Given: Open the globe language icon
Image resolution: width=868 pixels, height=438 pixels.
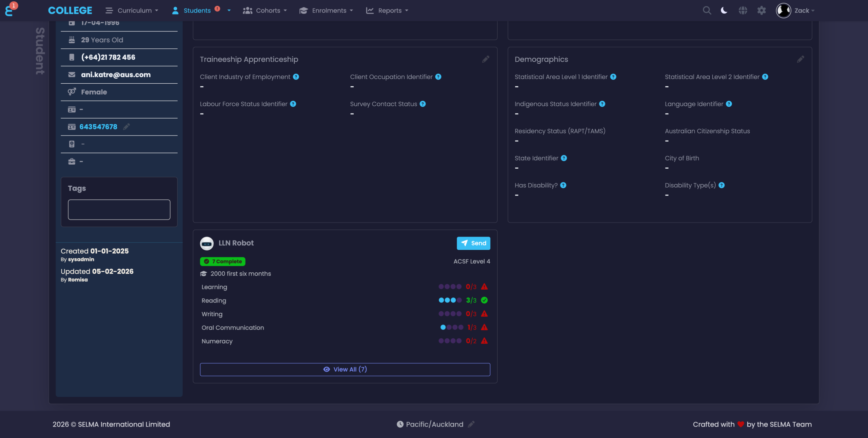Looking at the screenshot, I should point(743,11).
